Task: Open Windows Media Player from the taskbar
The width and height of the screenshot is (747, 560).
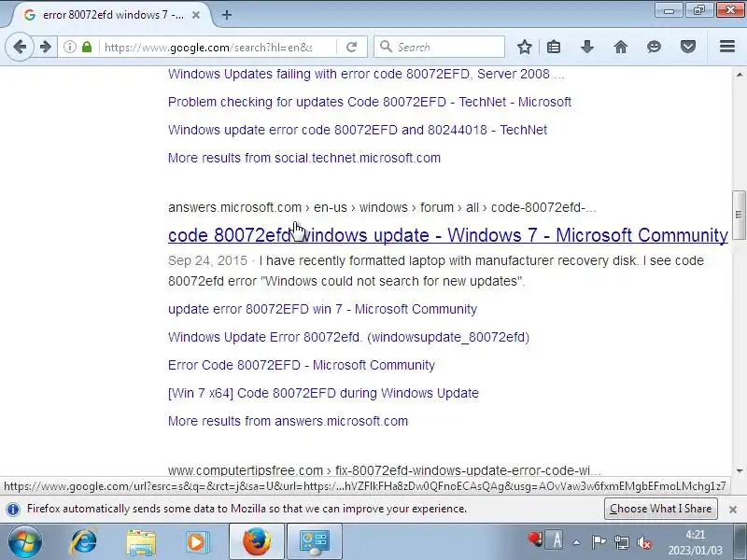Action: (197, 542)
